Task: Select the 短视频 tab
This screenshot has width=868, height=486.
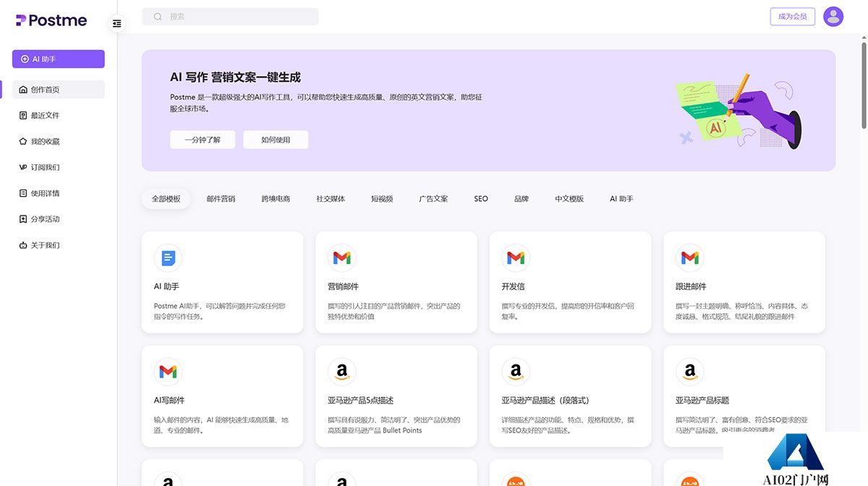Action: click(x=382, y=199)
